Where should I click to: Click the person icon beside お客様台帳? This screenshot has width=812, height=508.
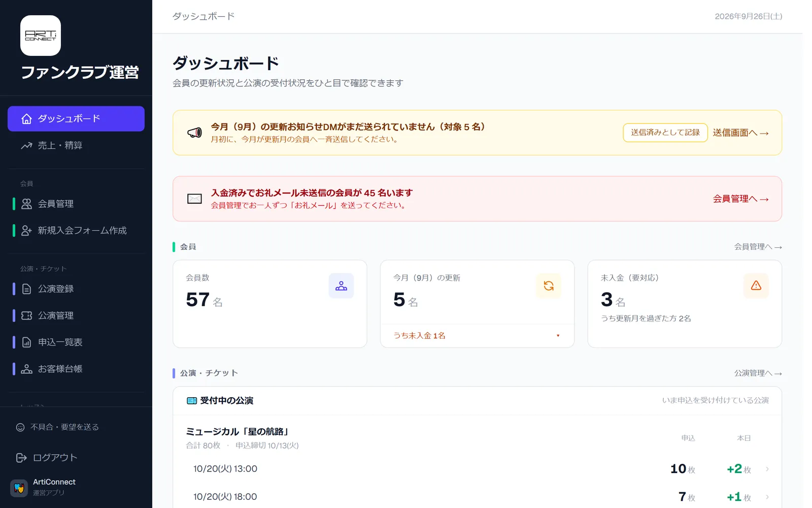click(x=26, y=369)
